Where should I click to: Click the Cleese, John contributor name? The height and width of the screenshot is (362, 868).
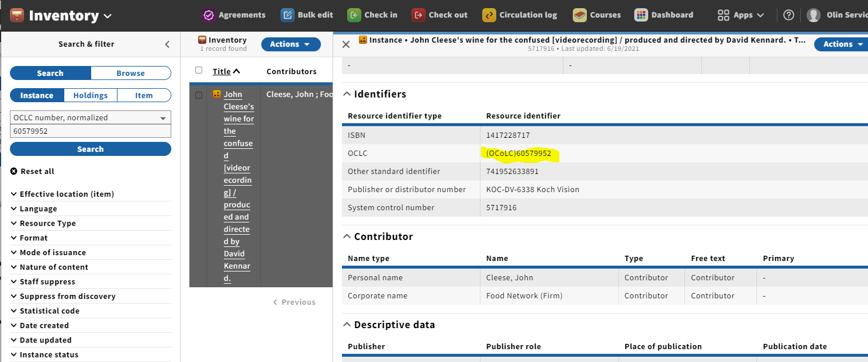(x=510, y=277)
